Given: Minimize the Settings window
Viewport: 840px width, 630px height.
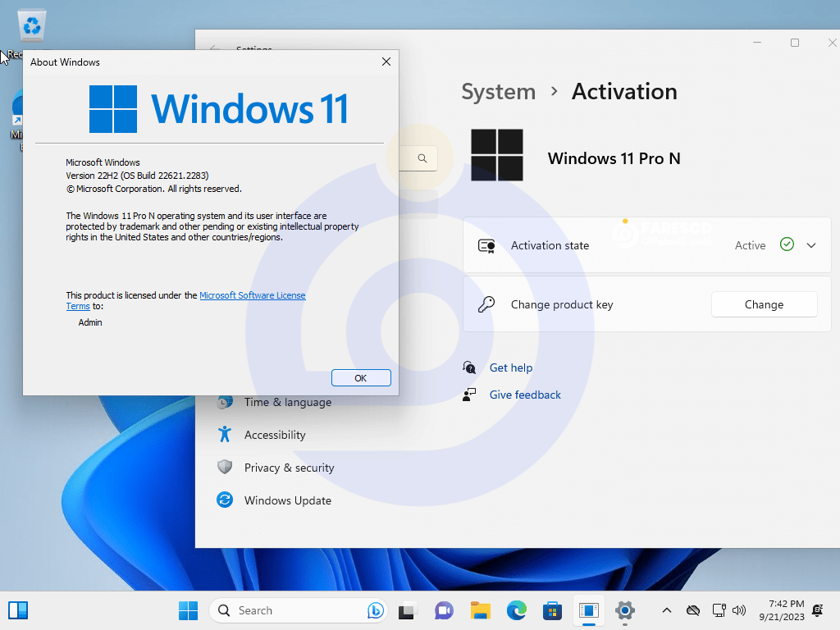Looking at the screenshot, I should point(757,43).
